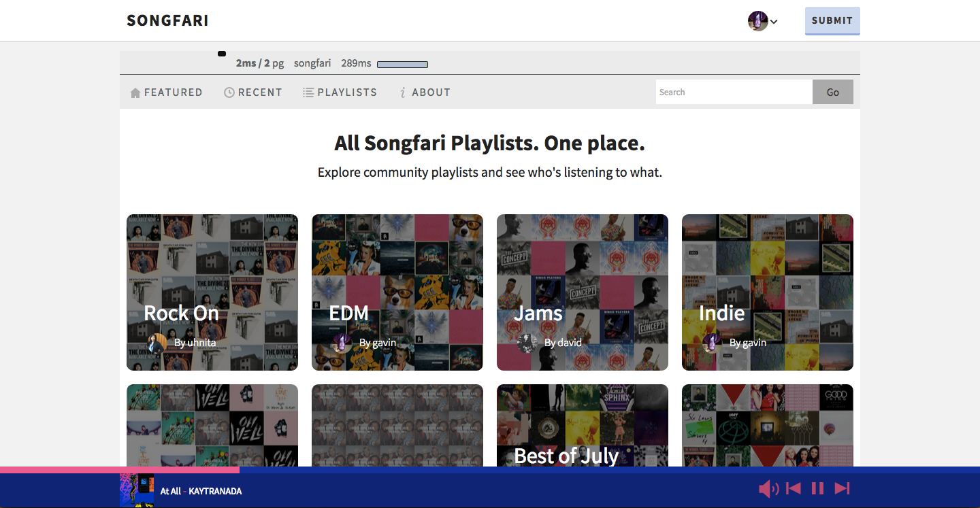Click the 'All Songfari Playlists. One place.' heading
Screen dimensions: 980x508
[x=489, y=143]
